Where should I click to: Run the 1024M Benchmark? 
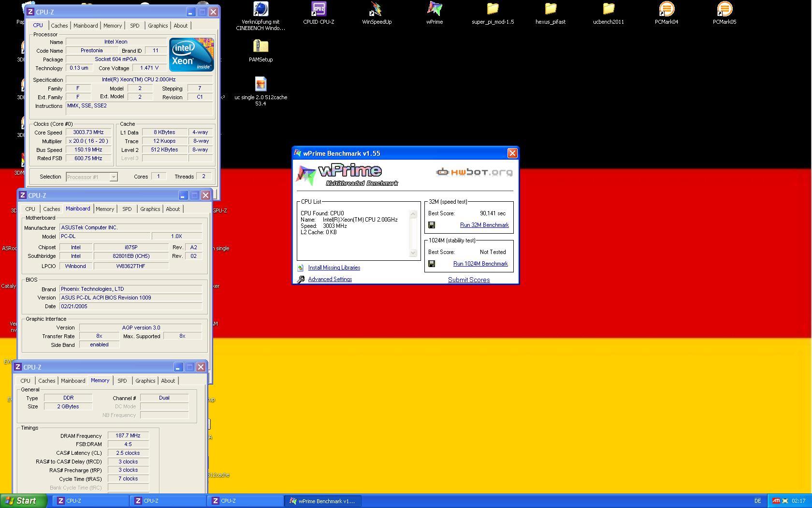pos(480,264)
